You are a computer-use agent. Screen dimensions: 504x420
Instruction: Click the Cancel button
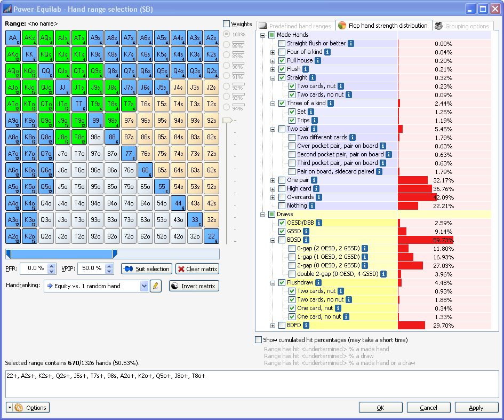pyautogui.click(x=428, y=407)
